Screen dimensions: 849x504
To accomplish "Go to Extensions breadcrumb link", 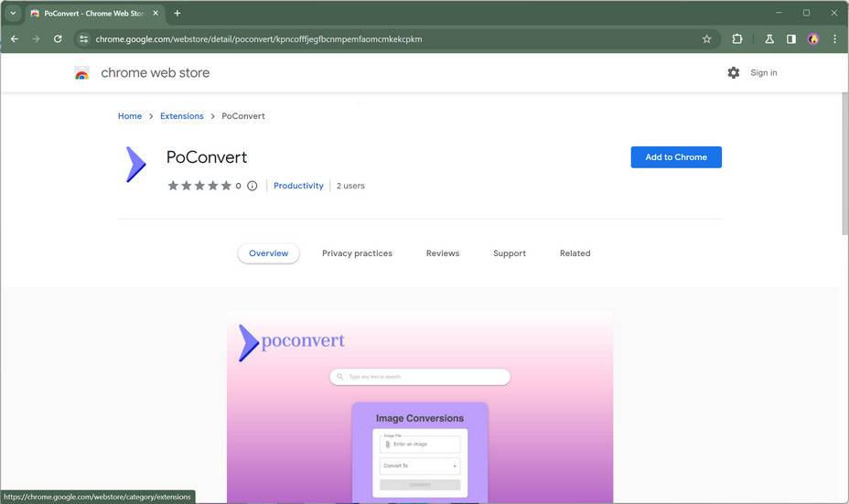I will (x=182, y=116).
